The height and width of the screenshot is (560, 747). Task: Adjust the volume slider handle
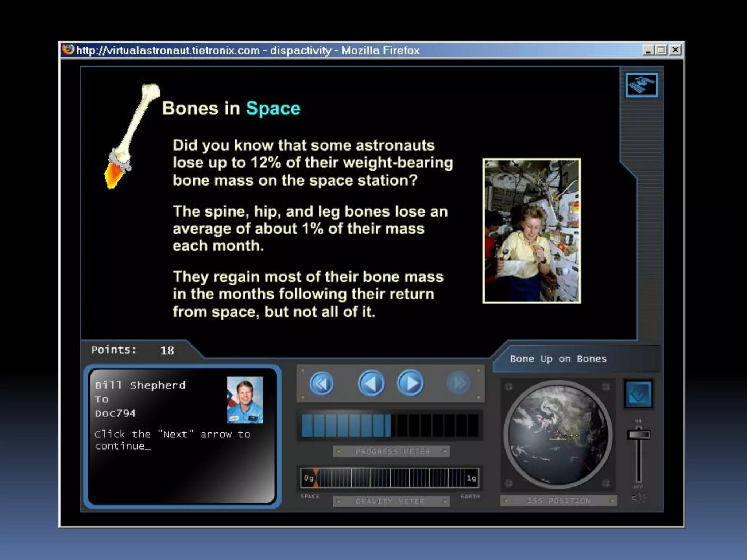[639, 434]
